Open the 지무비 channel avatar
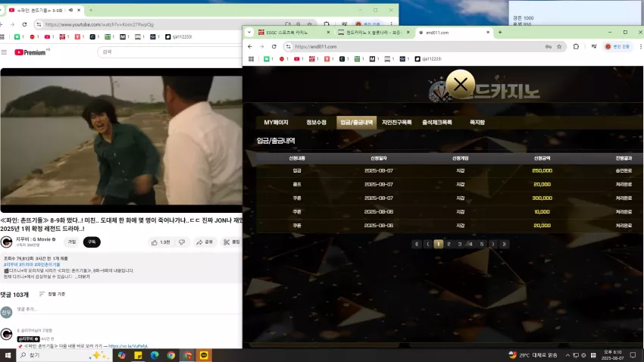Screen dimensions: 644x362 7,242
